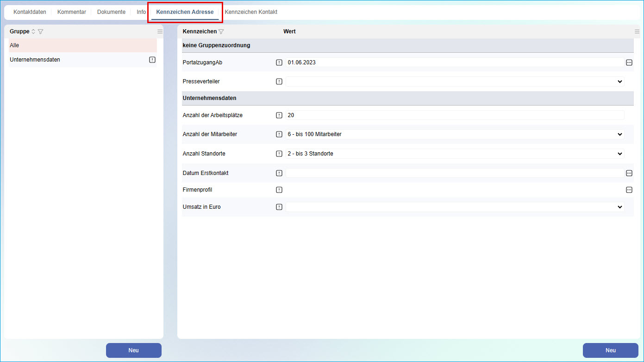
Task: Click Neu button under Gruppe panel
Action: 134,350
